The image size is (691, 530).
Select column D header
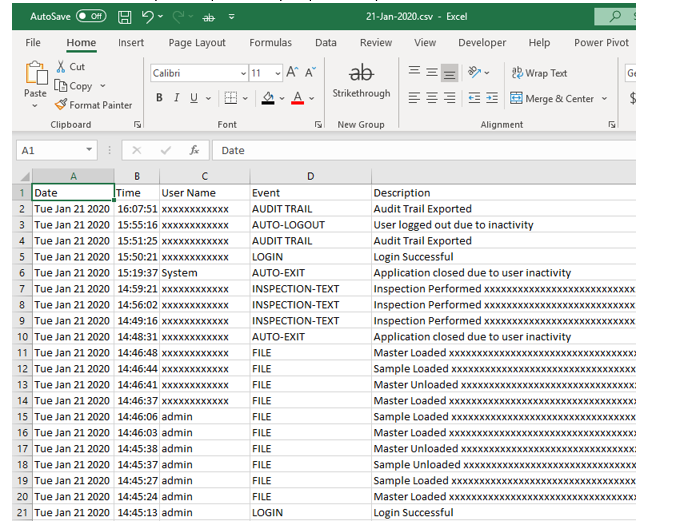pos(310,176)
